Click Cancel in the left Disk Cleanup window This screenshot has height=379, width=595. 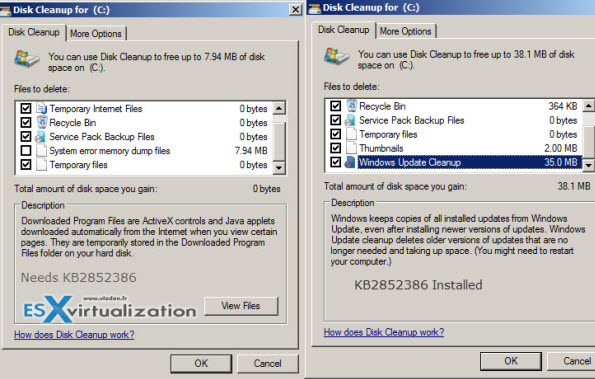(268, 363)
